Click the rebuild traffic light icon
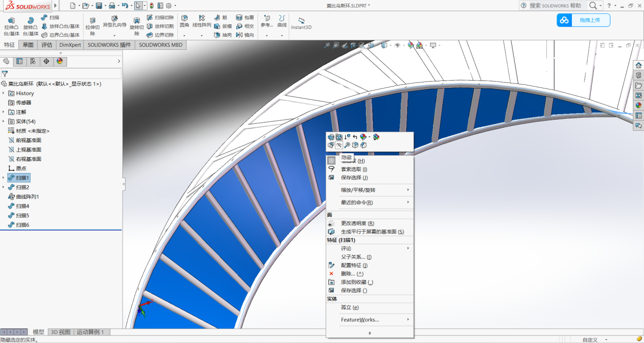This screenshot has width=644, height=343. pos(151,6)
